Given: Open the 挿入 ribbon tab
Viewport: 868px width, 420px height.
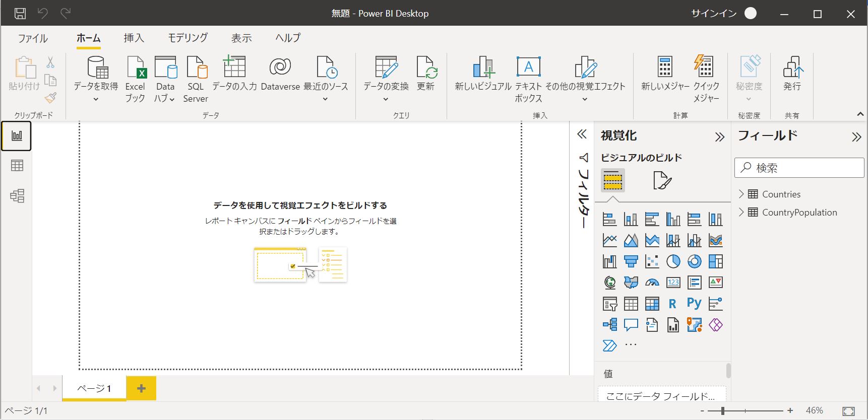Looking at the screenshot, I should coord(134,38).
